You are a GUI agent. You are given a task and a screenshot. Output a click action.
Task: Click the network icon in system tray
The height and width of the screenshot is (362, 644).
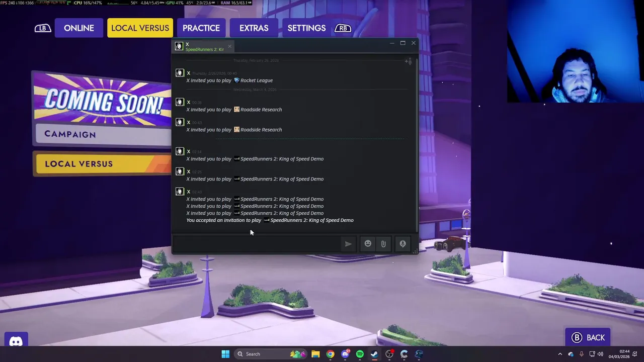pyautogui.click(x=592, y=354)
